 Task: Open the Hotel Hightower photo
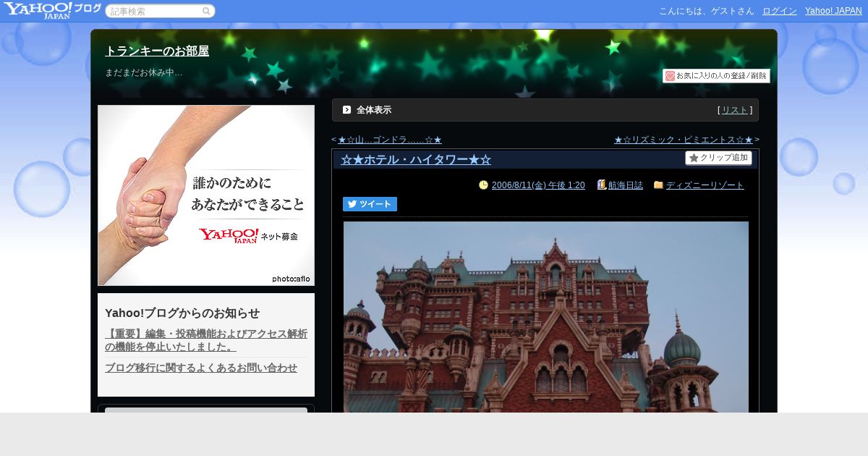[x=546, y=317]
